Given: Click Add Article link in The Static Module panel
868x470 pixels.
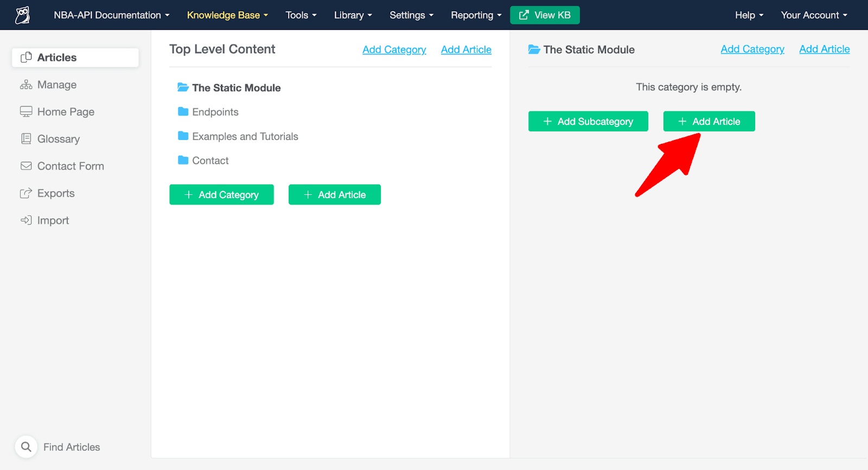Looking at the screenshot, I should click(x=825, y=49).
